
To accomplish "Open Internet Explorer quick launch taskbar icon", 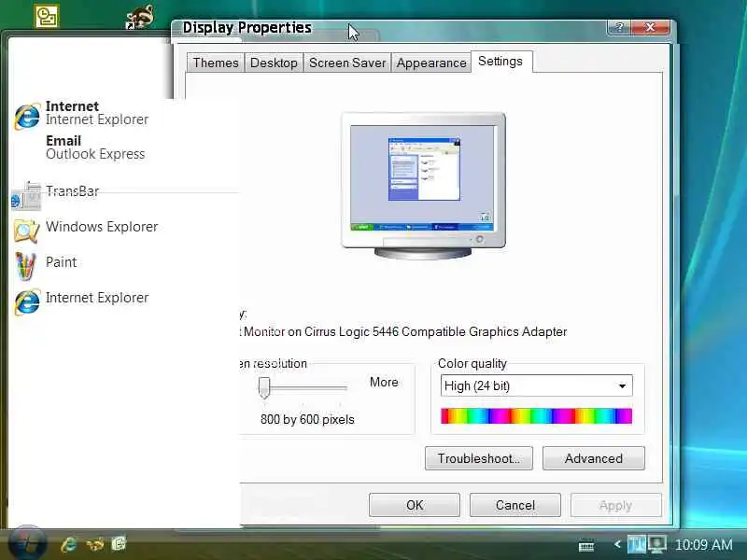I will [69, 544].
